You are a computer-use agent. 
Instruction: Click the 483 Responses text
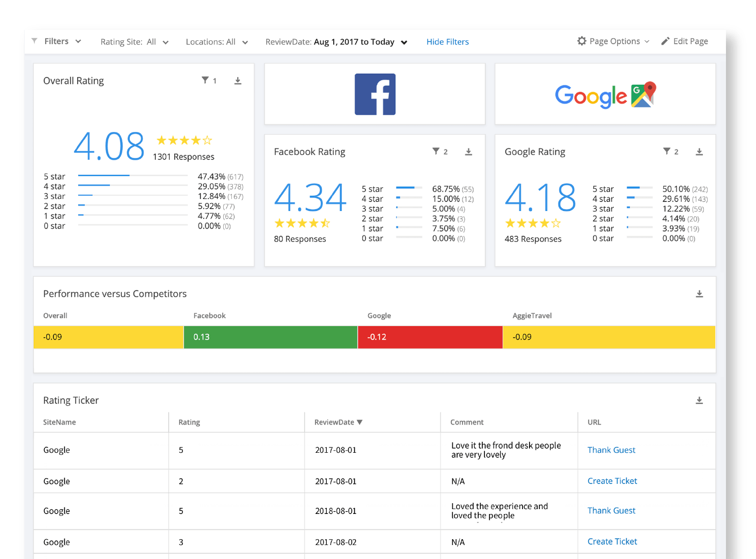point(533,239)
